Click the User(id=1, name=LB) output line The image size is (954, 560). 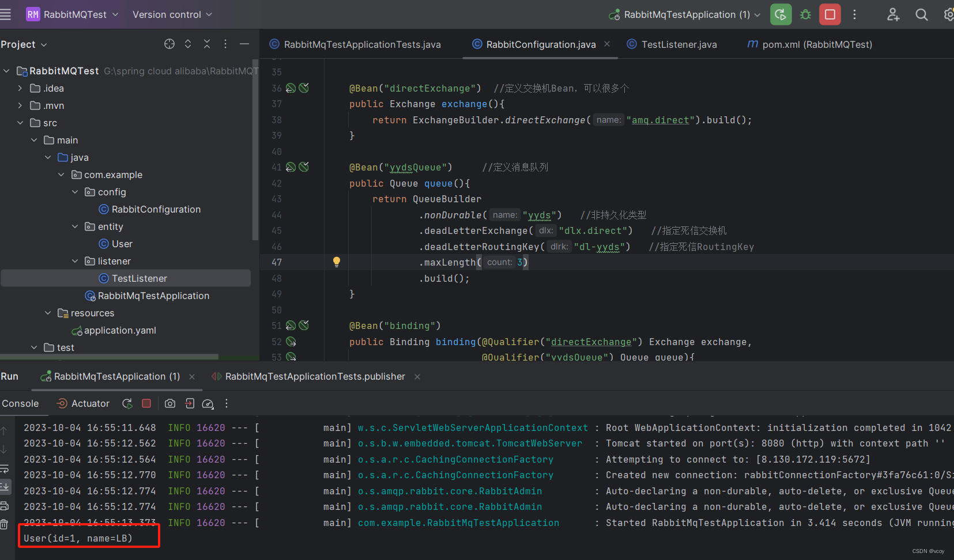pyautogui.click(x=78, y=538)
